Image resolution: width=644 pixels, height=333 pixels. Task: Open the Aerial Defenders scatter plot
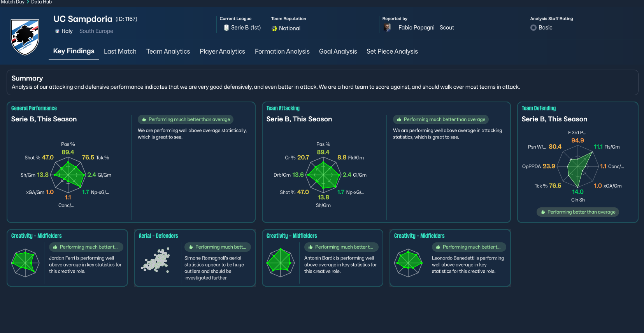point(156,260)
